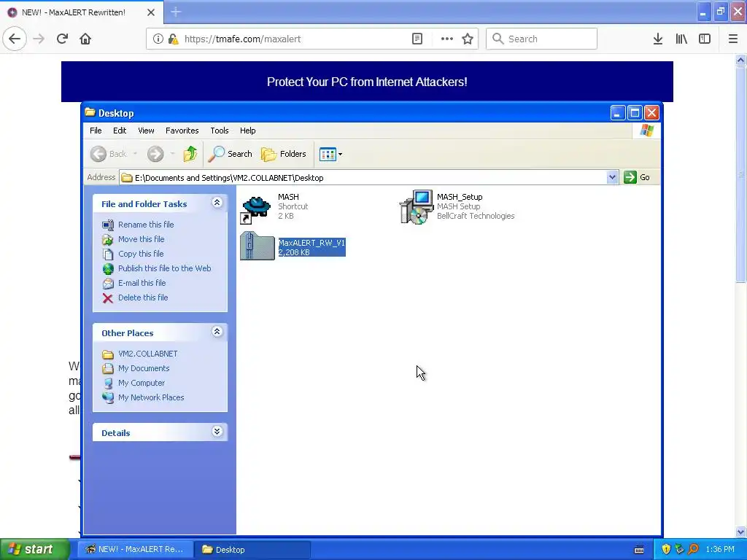Click Explorer Back button
This screenshot has width=747, height=560.
click(x=109, y=154)
